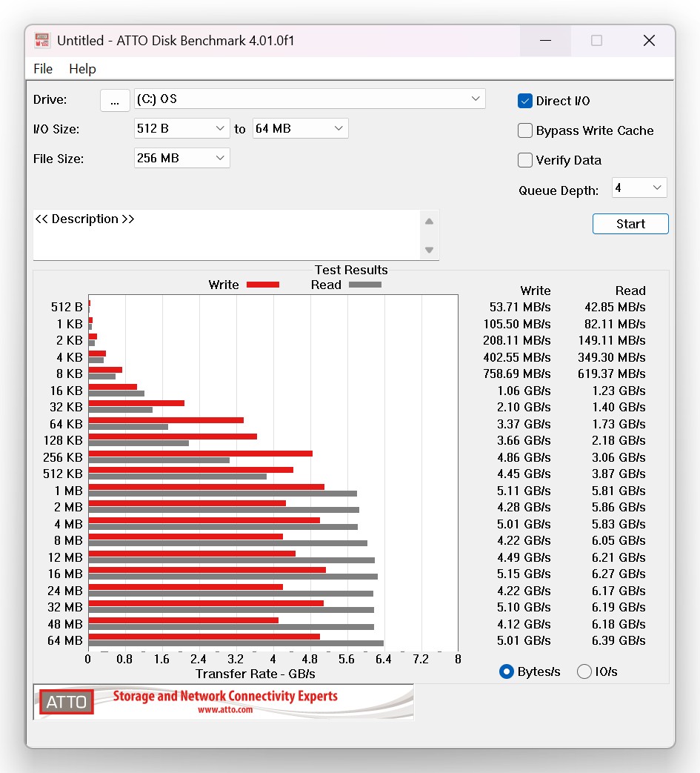Click the 105.50 MB/s write value
Screen dimensions: 700x773
coord(517,324)
